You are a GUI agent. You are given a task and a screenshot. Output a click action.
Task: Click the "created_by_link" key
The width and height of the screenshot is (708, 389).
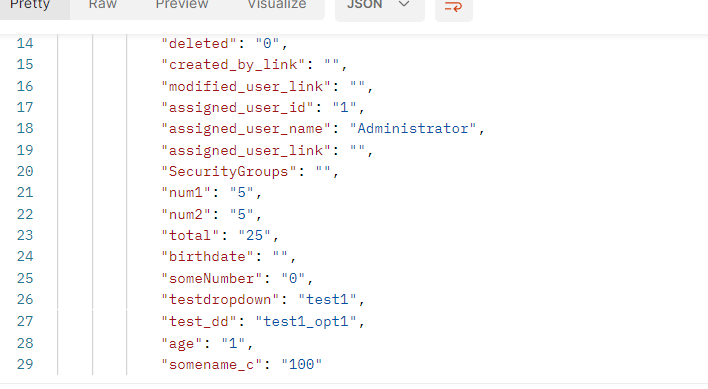coord(233,65)
